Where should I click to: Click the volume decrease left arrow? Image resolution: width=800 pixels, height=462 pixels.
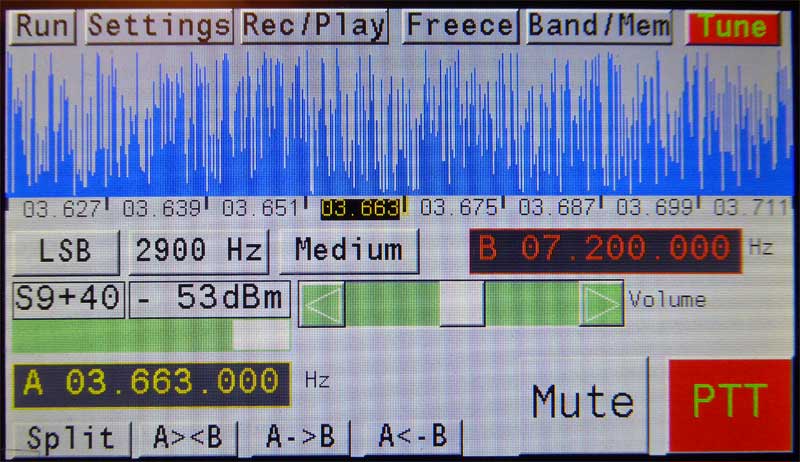(322, 304)
